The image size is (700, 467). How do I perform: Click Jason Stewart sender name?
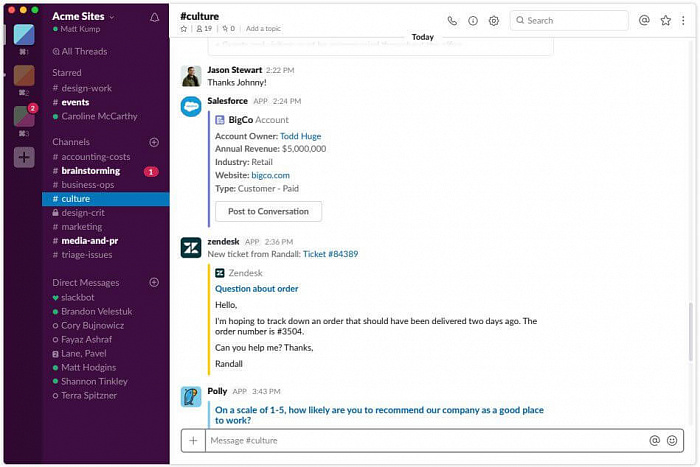coord(234,70)
